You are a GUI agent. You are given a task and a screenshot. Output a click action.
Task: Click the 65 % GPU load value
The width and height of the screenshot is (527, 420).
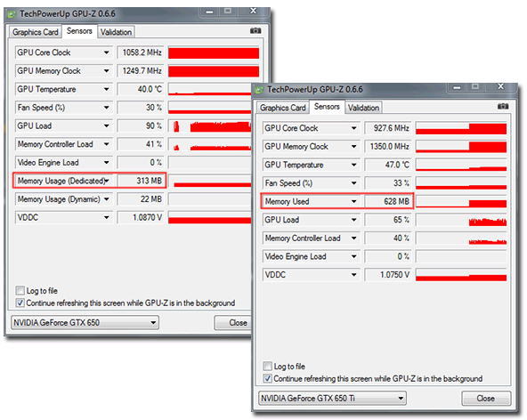(x=388, y=220)
